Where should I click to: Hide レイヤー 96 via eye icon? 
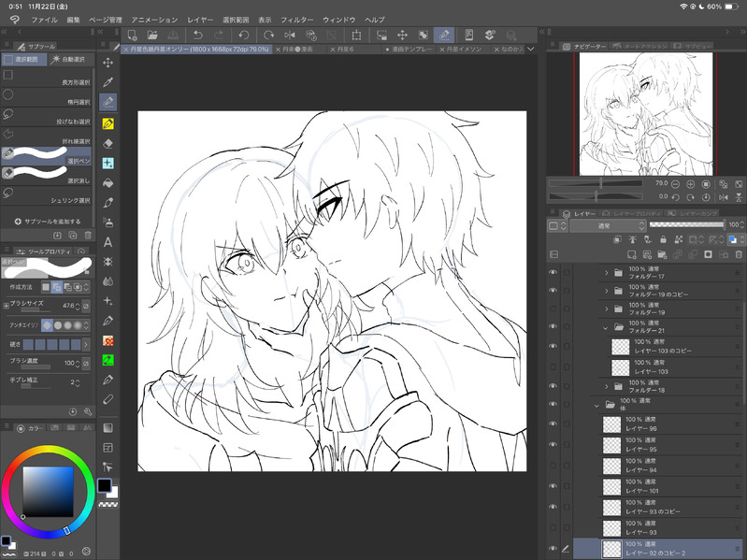tap(553, 424)
